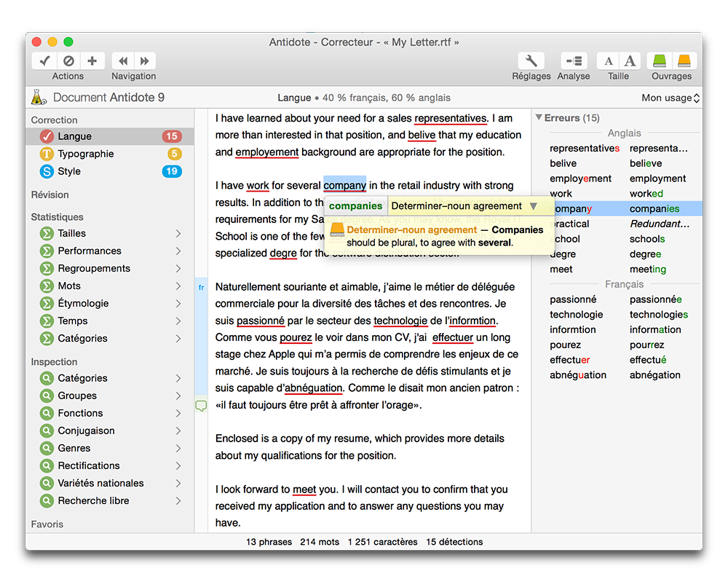Click the orange book icon in the tooltip

coord(337,229)
